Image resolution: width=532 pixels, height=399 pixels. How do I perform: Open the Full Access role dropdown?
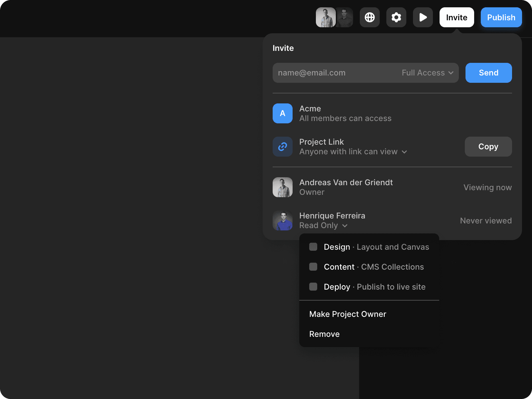tap(427, 73)
